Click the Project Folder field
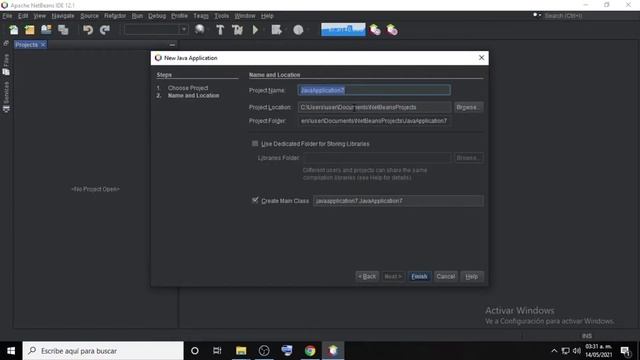640x360 pixels. [374, 121]
